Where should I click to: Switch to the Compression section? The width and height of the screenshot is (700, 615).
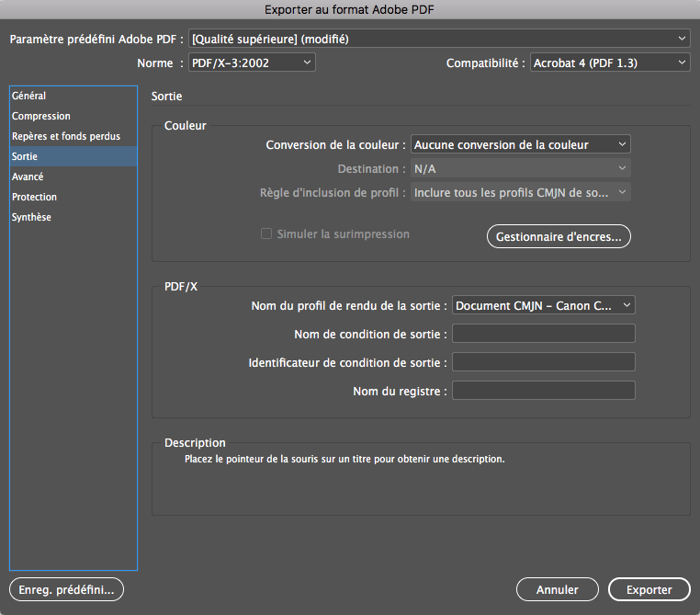41,116
